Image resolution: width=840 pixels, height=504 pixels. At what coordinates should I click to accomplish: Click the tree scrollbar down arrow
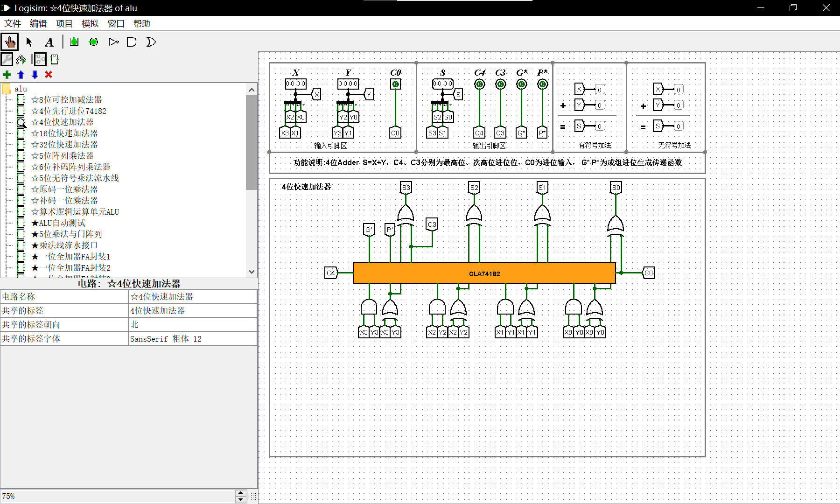pyautogui.click(x=252, y=272)
